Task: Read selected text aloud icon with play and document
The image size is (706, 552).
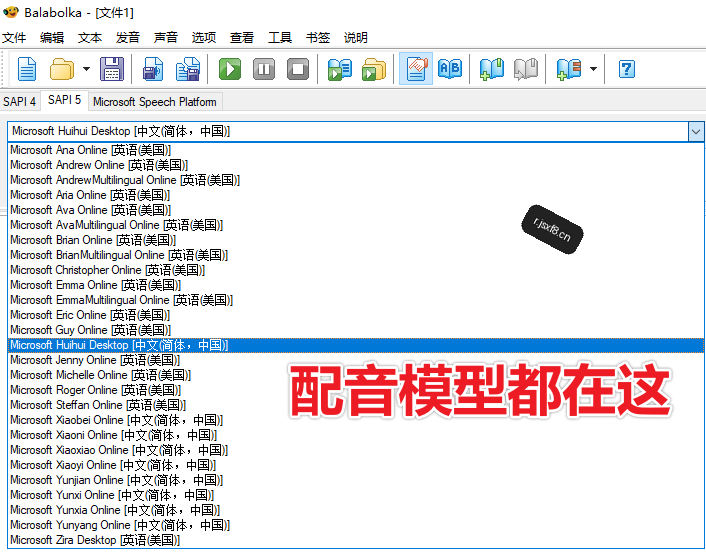Action: pyautogui.click(x=339, y=69)
